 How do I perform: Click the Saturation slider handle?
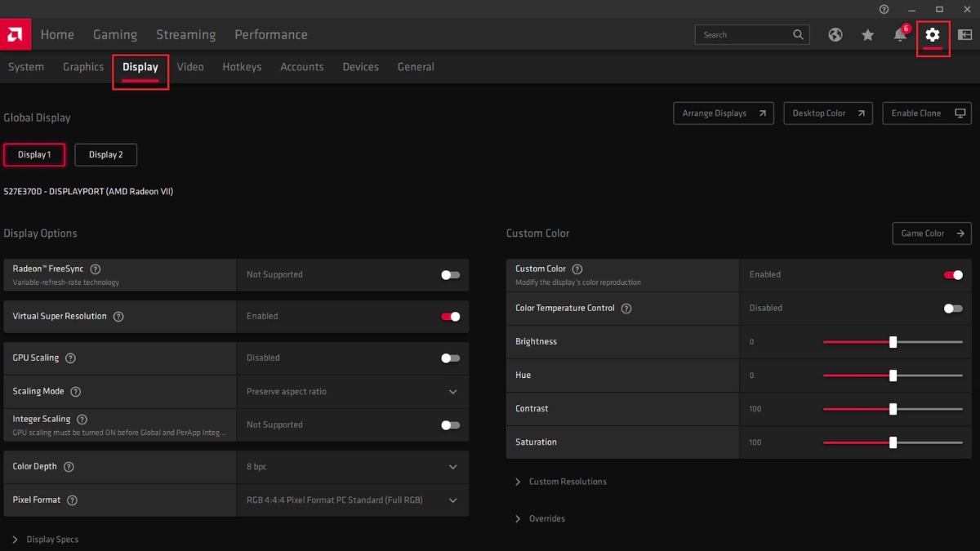pyautogui.click(x=893, y=442)
